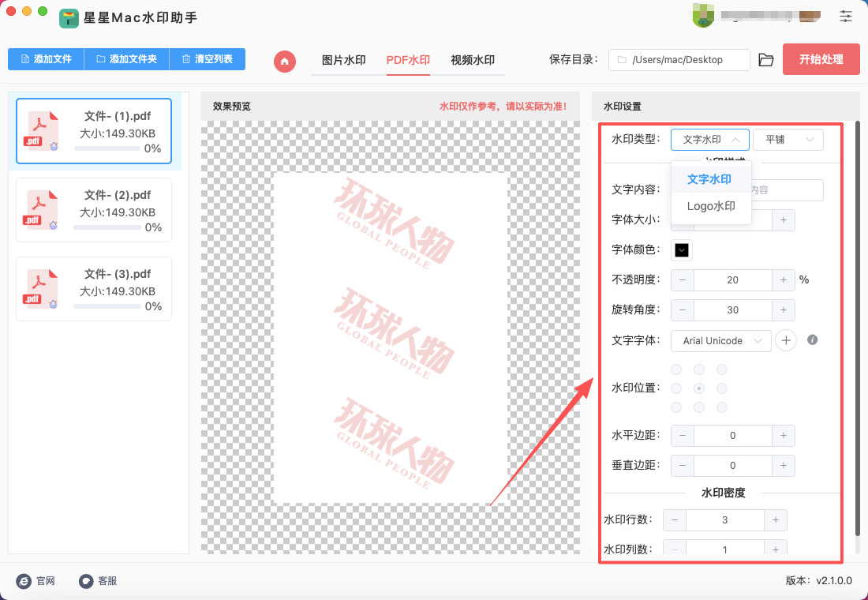Select center watermark position radio

[699, 388]
